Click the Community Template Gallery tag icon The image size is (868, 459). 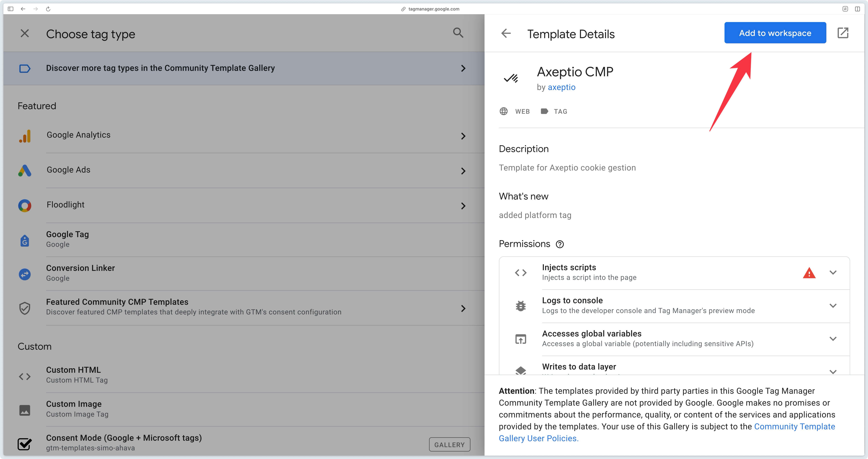point(25,69)
